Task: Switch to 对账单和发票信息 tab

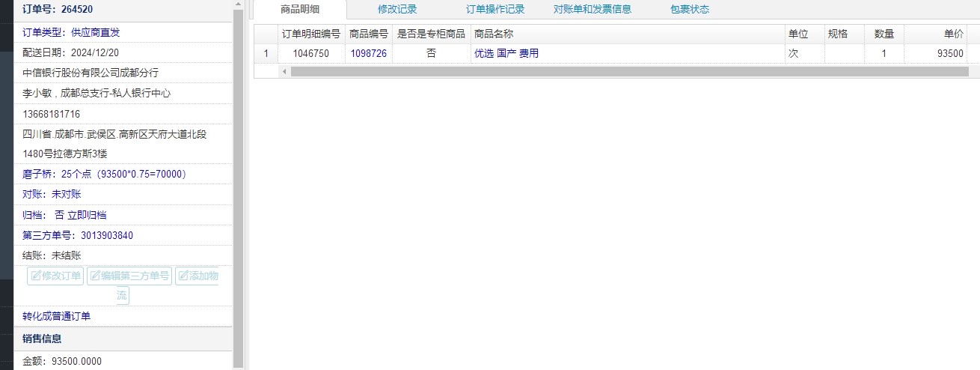Action: click(592, 10)
